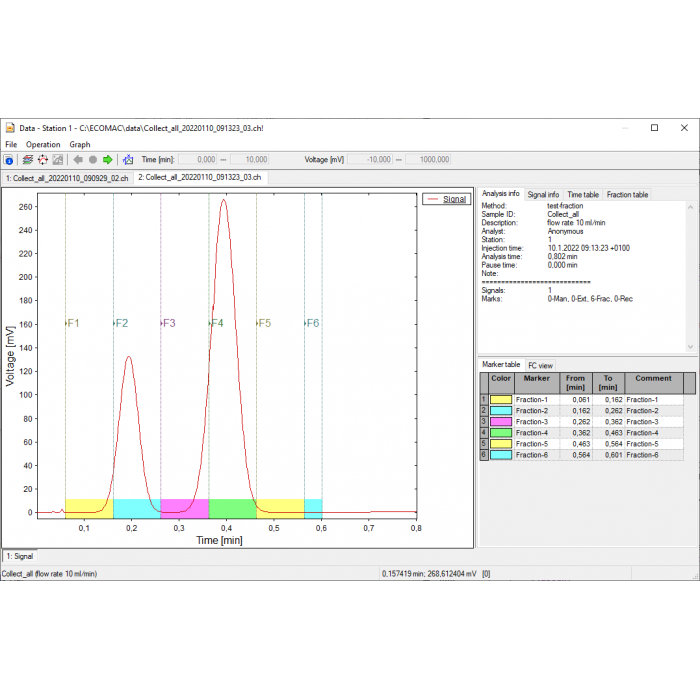The height and width of the screenshot is (700, 700).
Task: Click the F2 fraction marker on chromatogram
Action: (120, 323)
